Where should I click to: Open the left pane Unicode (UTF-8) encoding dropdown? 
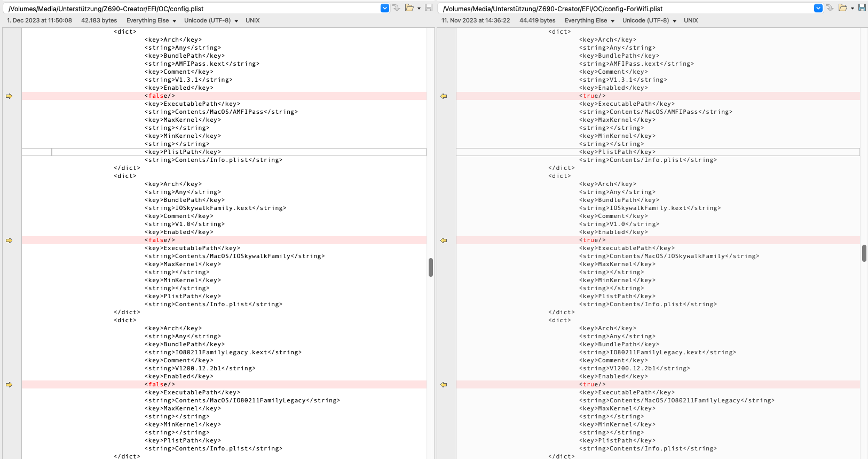point(211,20)
